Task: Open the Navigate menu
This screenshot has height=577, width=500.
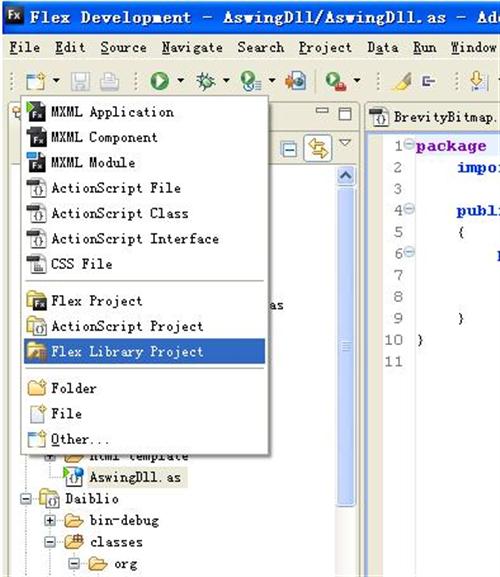Action: click(192, 47)
